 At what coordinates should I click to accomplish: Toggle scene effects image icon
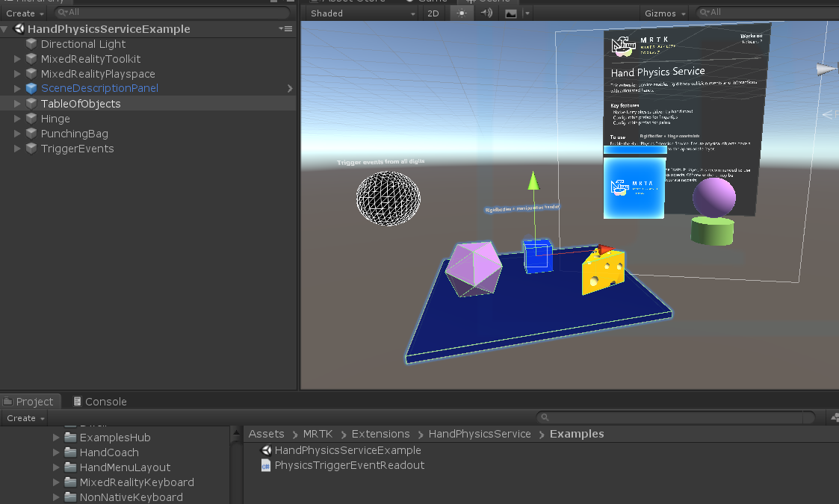511,13
